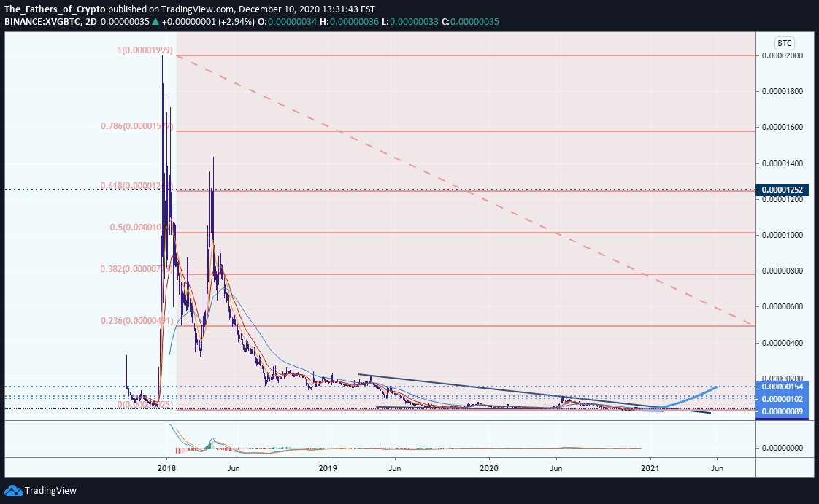Click the 2019 time axis label
The height and width of the screenshot is (504, 819).
(328, 468)
